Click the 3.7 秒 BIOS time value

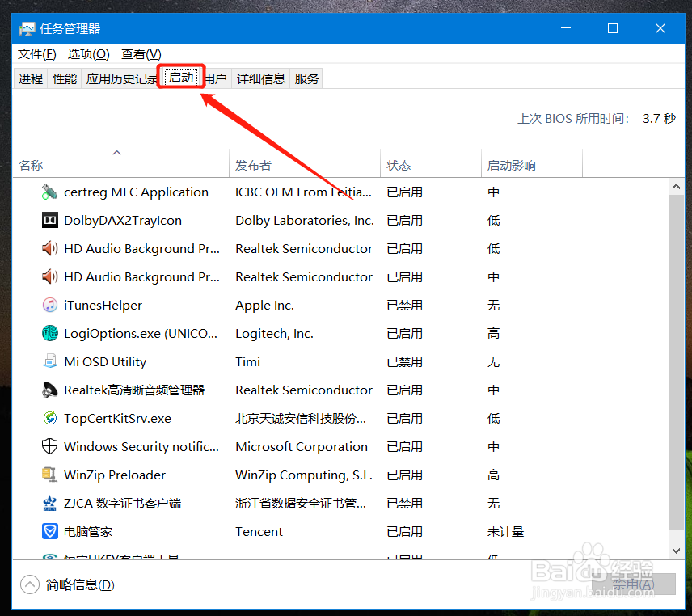[659, 118]
